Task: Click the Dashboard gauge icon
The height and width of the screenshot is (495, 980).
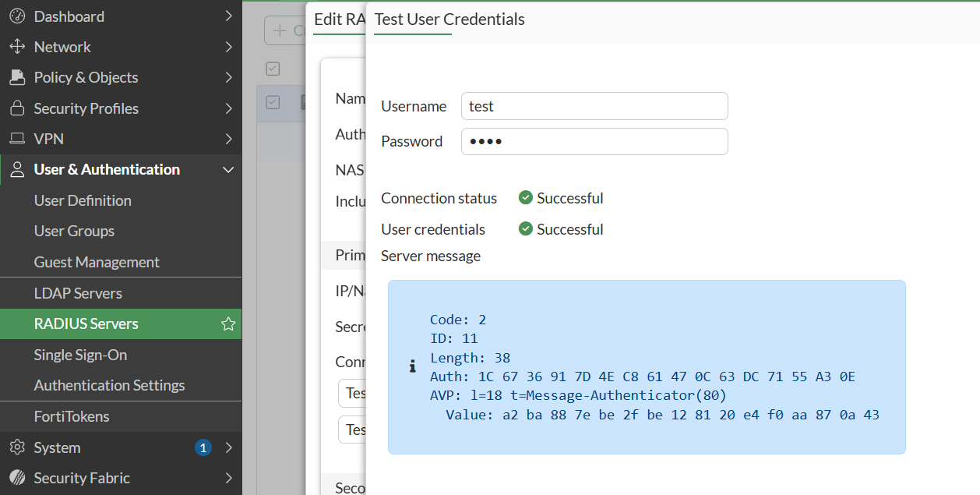Action: click(16, 16)
